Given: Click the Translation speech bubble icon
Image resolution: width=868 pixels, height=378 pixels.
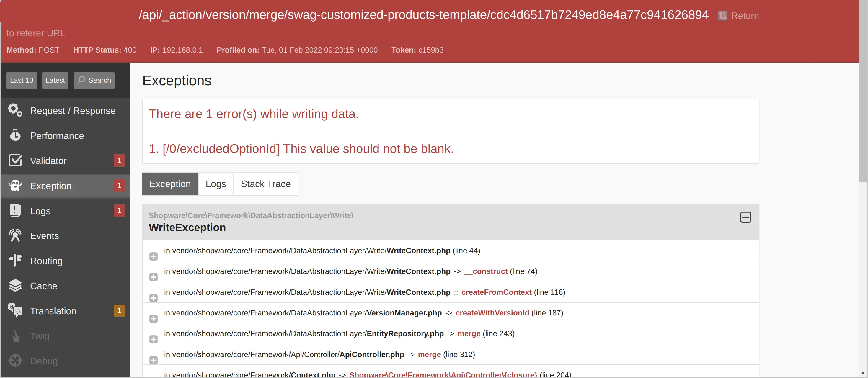Looking at the screenshot, I should 15,311.
